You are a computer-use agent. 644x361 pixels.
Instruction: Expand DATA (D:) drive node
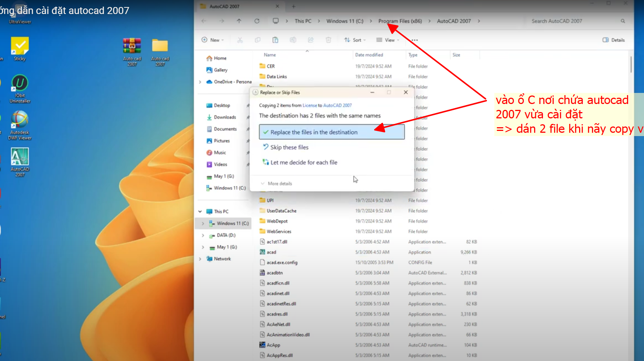(x=203, y=235)
